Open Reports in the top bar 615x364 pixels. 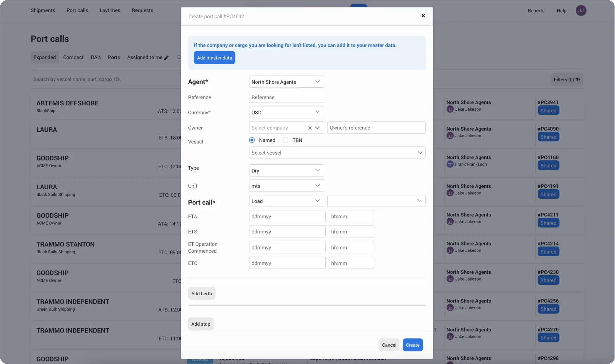pyautogui.click(x=536, y=10)
